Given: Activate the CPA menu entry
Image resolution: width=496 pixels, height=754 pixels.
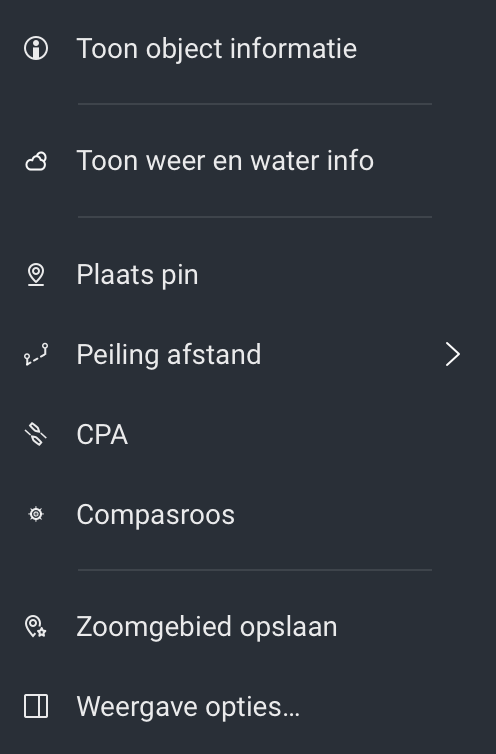Looking at the screenshot, I should click(248, 434).
